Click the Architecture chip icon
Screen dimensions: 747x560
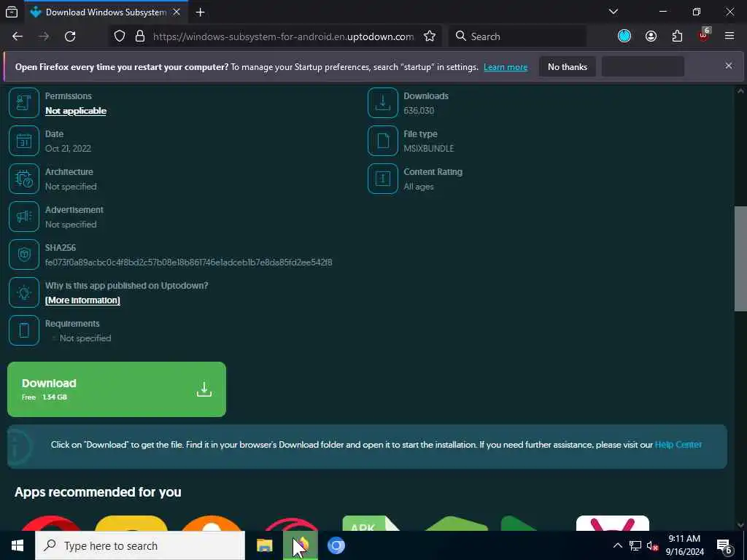(24, 179)
